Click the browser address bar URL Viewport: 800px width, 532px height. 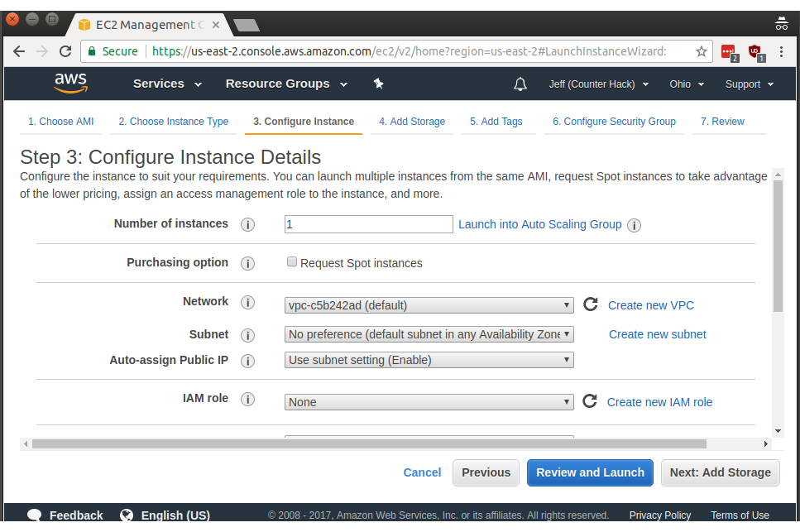(410, 51)
